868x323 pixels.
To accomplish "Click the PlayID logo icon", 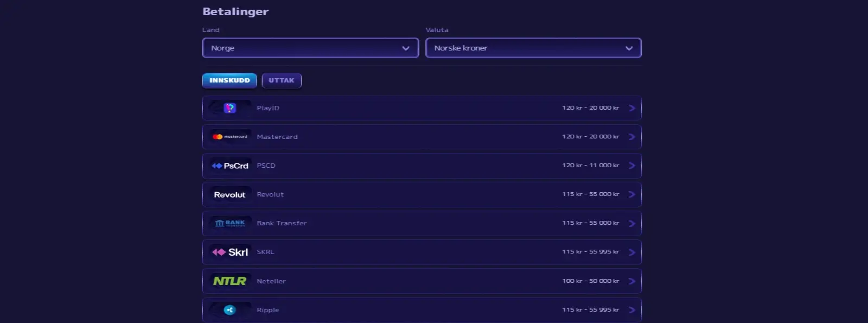I will click(230, 108).
